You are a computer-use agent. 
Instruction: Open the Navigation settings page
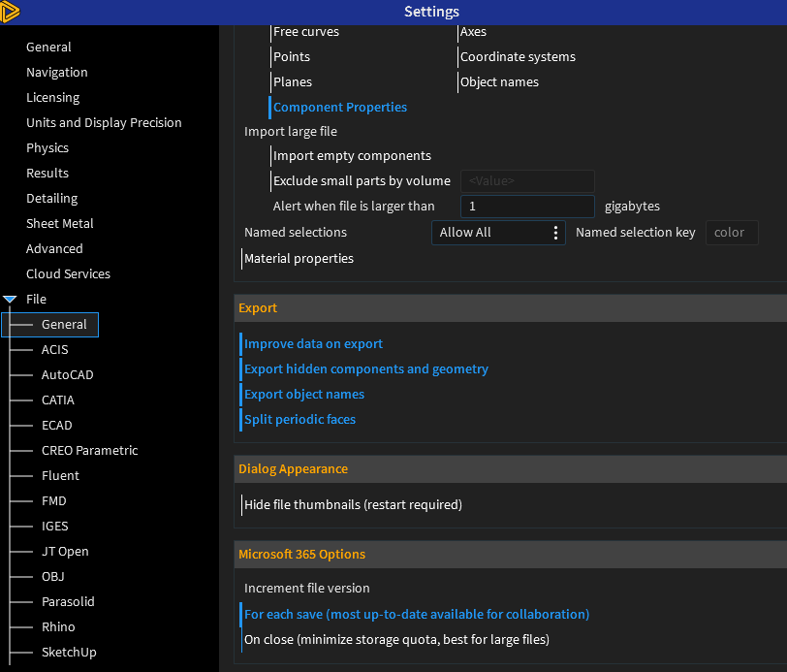(57, 73)
